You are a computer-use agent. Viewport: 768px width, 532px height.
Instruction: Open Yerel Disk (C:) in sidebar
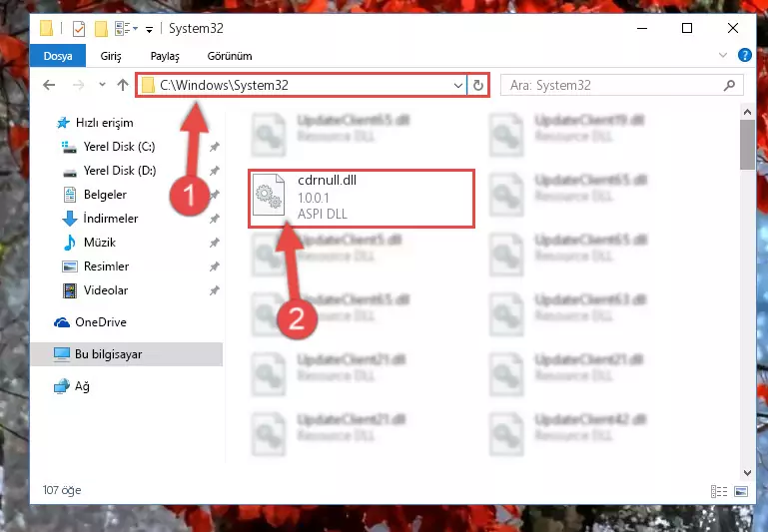119,147
